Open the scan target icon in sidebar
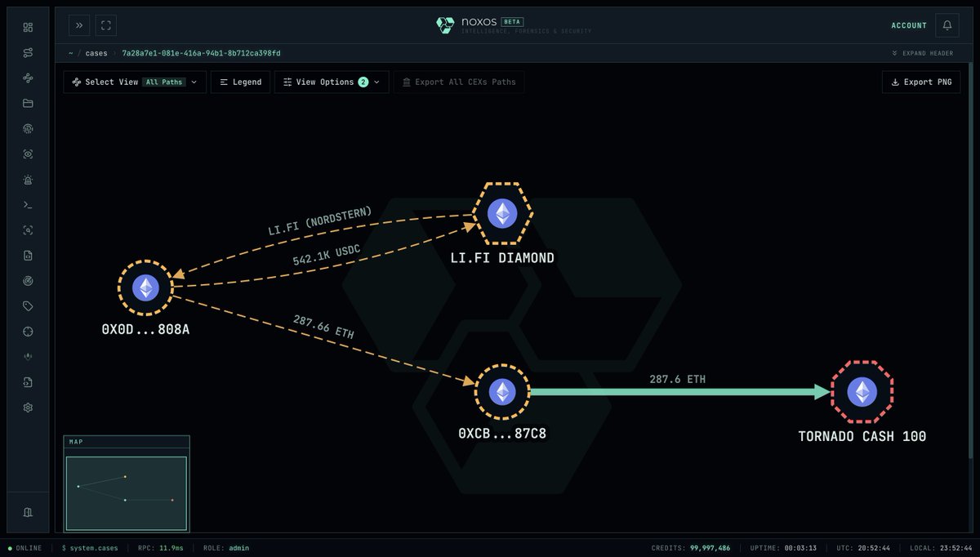 28,230
